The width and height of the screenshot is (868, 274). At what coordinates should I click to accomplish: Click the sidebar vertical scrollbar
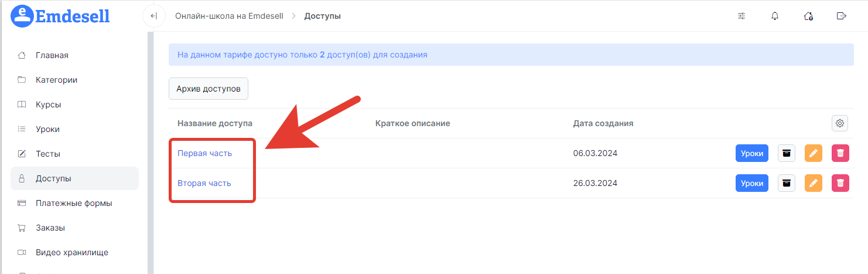coord(151,153)
